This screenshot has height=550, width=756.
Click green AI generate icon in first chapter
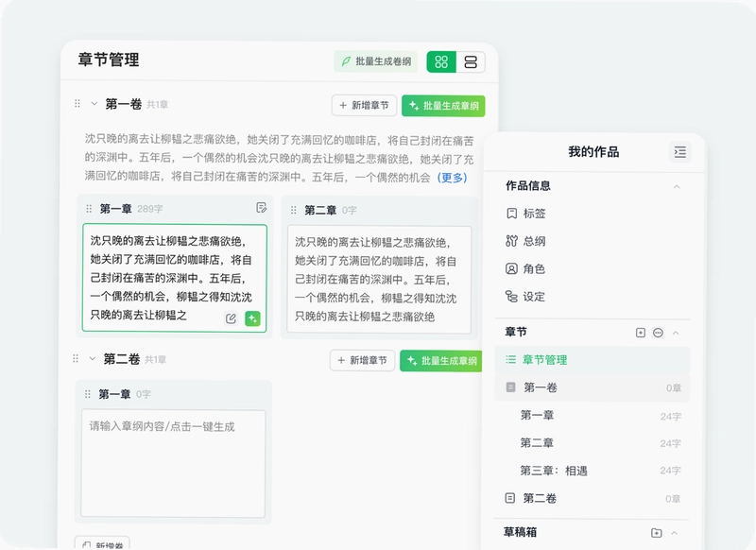(x=252, y=318)
